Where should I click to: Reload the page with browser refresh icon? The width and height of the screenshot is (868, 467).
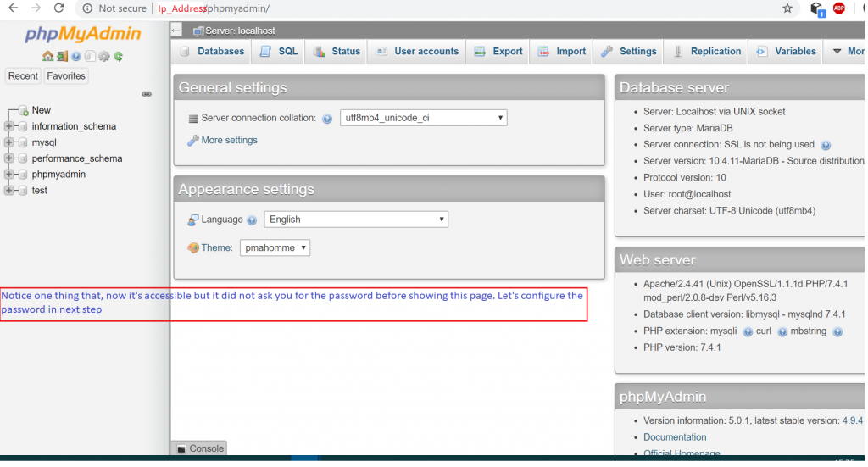point(58,8)
